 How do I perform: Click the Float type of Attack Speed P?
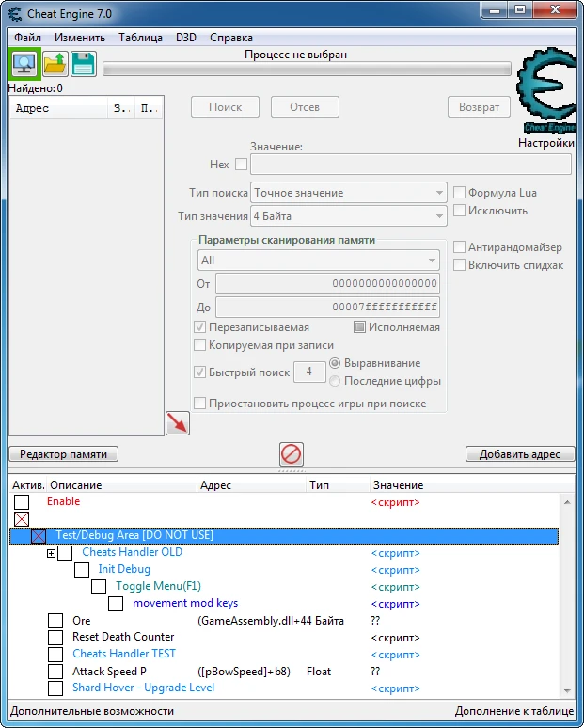[319, 672]
